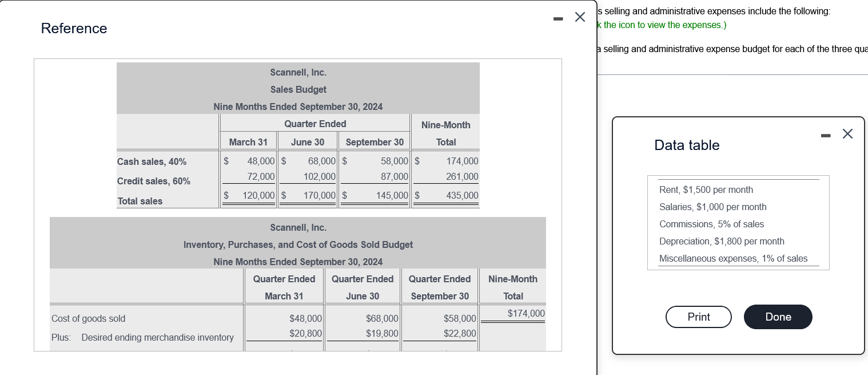Click the Depreciation, $1,800 per month entry

[722, 241]
